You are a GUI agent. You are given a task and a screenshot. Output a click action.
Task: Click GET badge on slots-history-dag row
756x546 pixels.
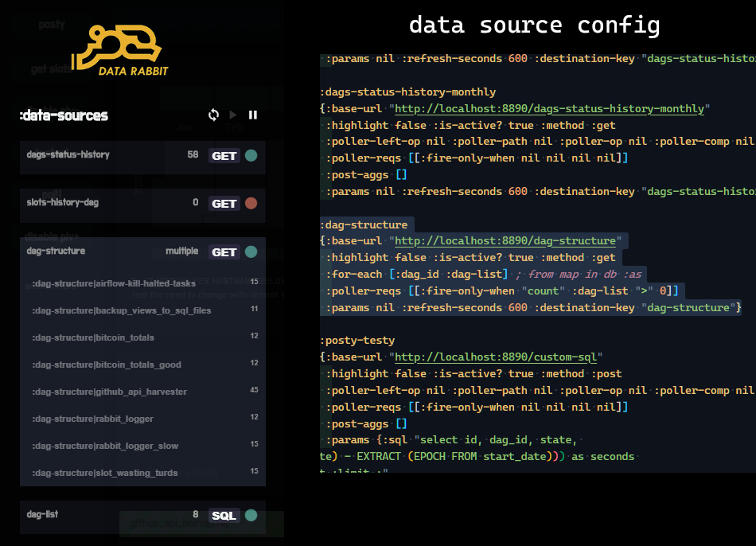(224, 204)
